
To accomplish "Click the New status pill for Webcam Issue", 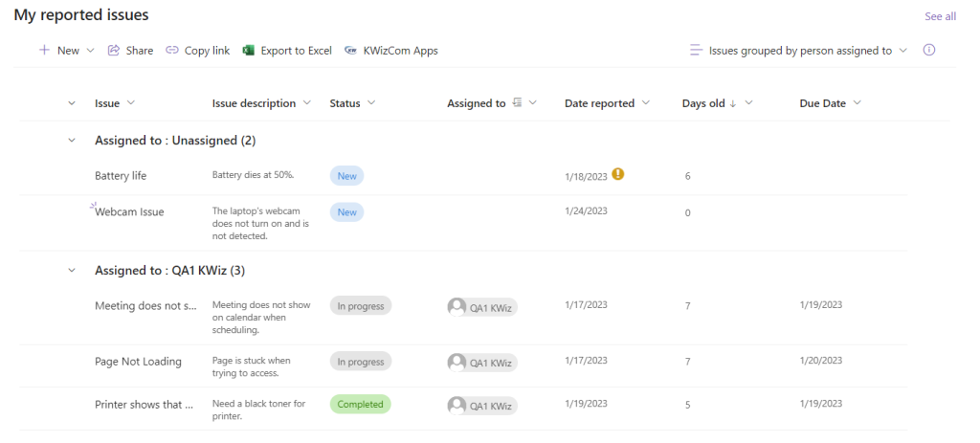I will click(x=346, y=212).
